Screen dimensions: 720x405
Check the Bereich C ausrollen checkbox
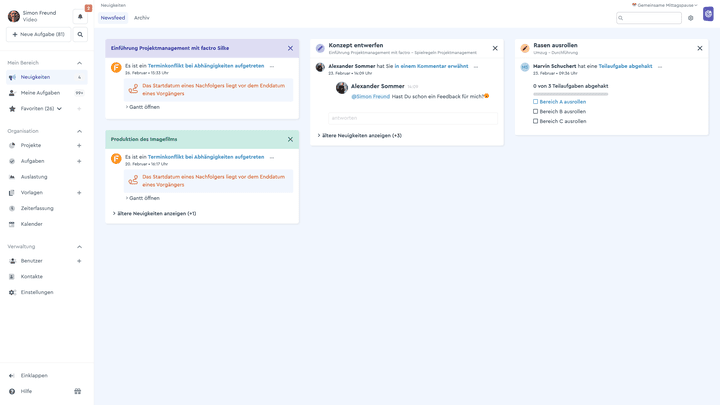coord(535,121)
